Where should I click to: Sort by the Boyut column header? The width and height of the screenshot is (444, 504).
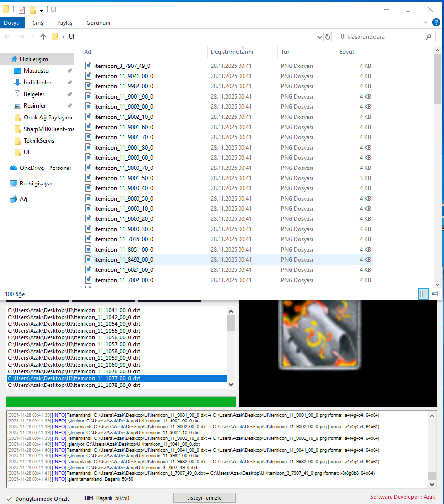click(x=346, y=52)
